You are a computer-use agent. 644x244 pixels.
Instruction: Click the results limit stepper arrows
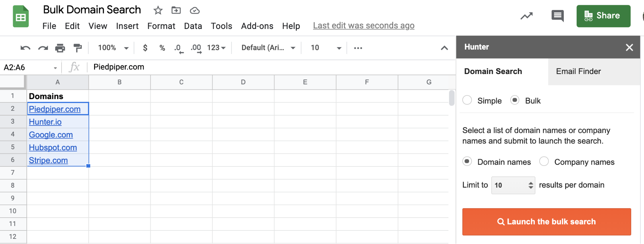click(531, 185)
